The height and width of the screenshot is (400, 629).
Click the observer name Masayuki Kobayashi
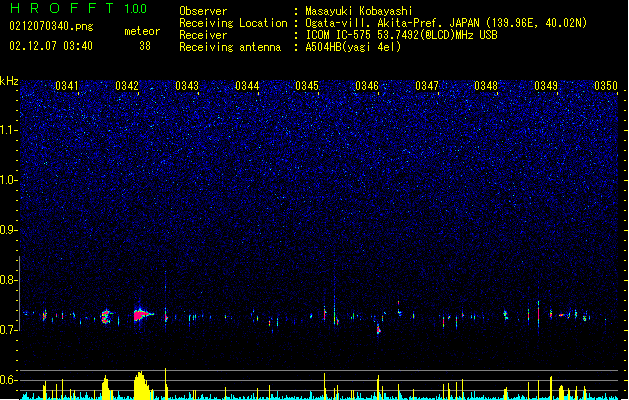tap(359, 11)
